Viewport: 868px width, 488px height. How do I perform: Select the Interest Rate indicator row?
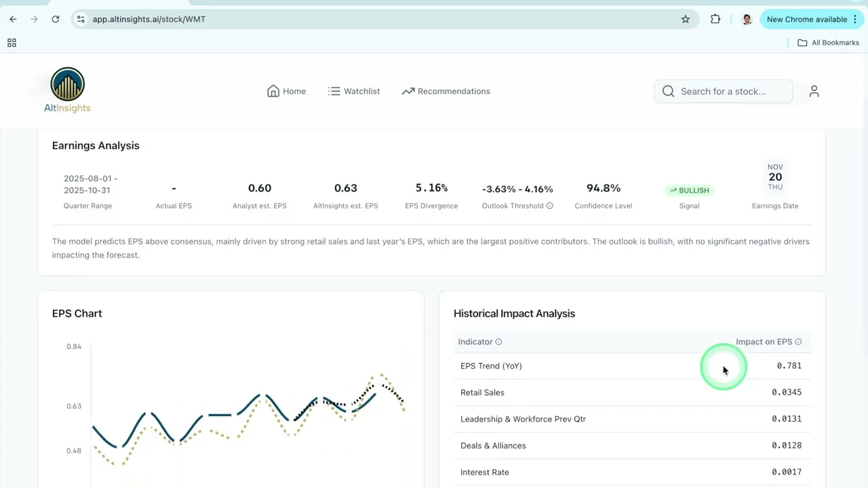pyautogui.click(x=632, y=472)
